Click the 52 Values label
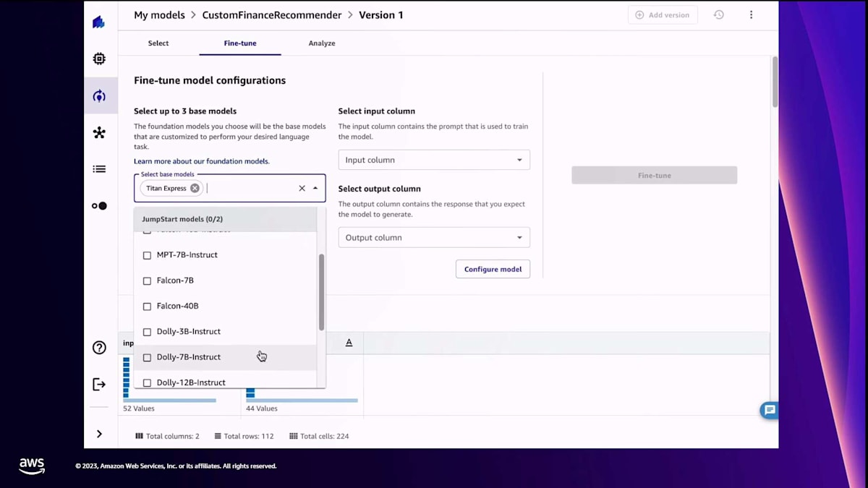This screenshot has height=488, width=868. [139, 408]
